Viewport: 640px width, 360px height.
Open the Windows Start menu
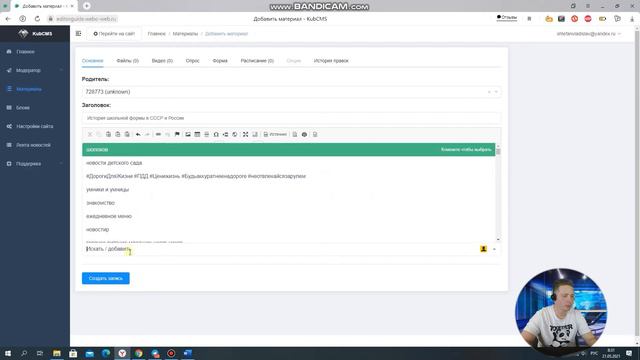7,353
